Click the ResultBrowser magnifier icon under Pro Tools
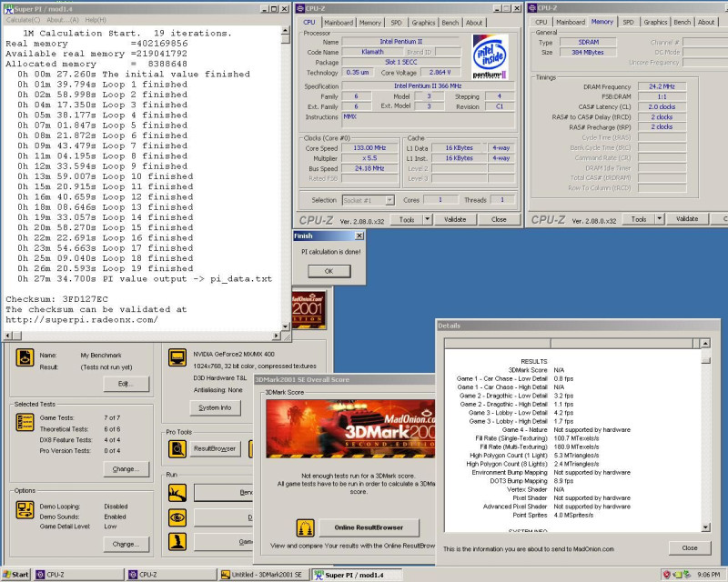Screen dimensions: 728x582 177,449
